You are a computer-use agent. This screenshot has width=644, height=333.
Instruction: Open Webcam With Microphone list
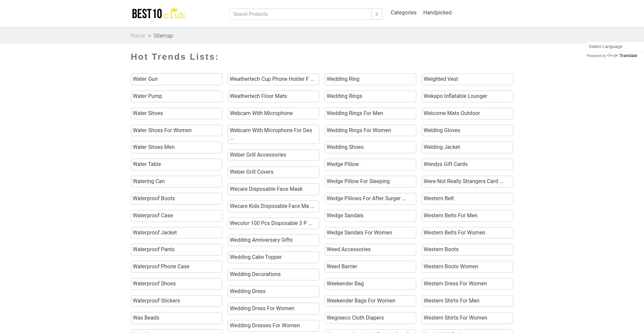[x=273, y=113]
